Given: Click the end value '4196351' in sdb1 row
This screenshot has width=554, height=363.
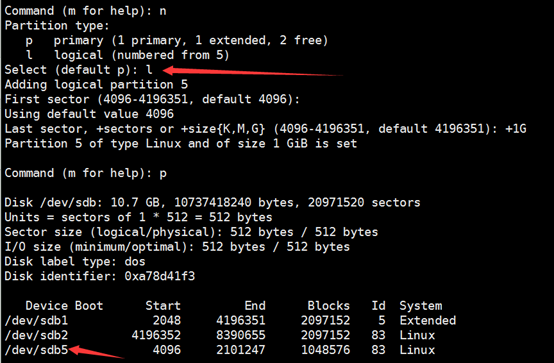Looking at the screenshot, I should tap(241, 321).
